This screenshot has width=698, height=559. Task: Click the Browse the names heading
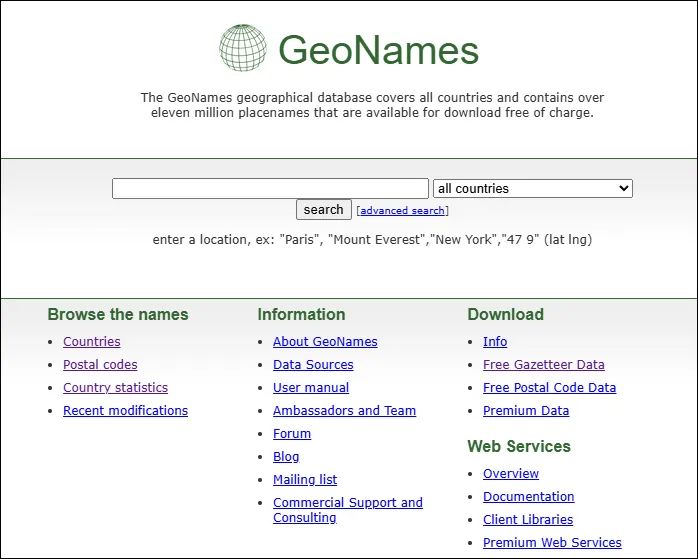[x=118, y=314]
